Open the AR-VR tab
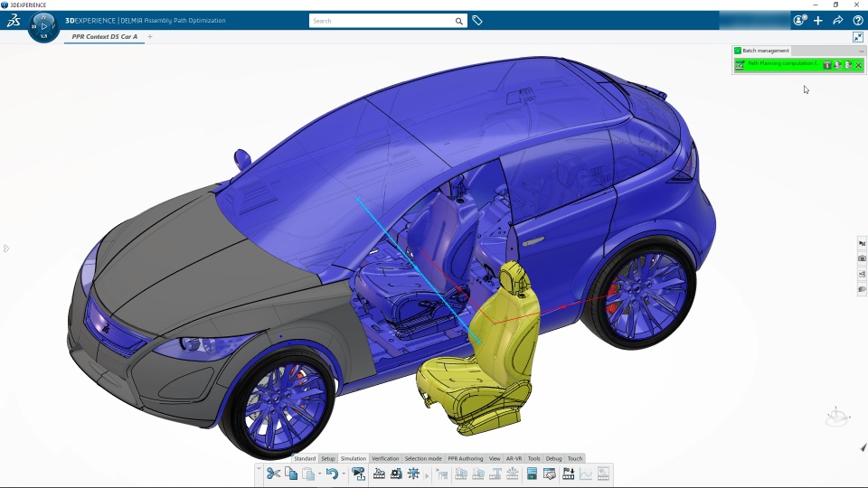The width and height of the screenshot is (868, 488). (514, 459)
